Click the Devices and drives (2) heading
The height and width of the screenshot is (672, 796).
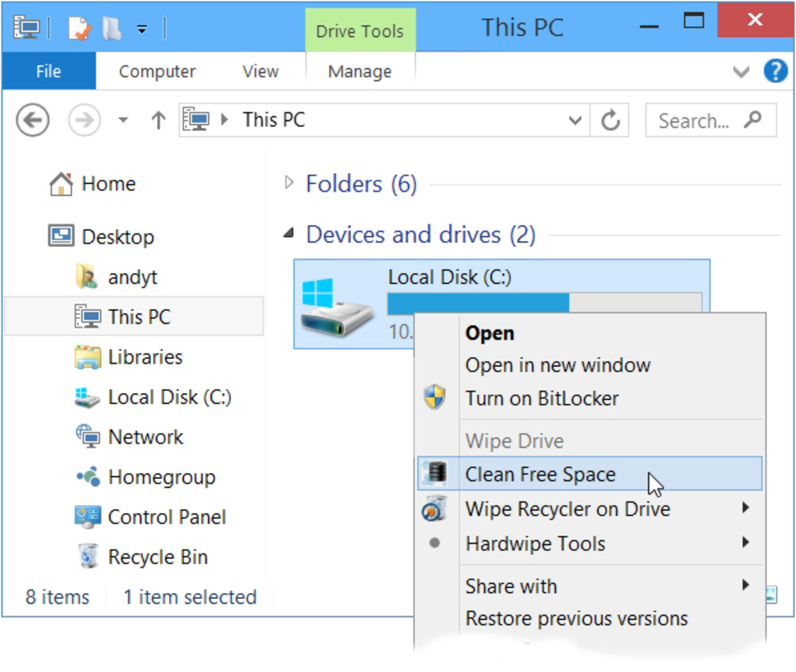pyautogui.click(x=421, y=234)
